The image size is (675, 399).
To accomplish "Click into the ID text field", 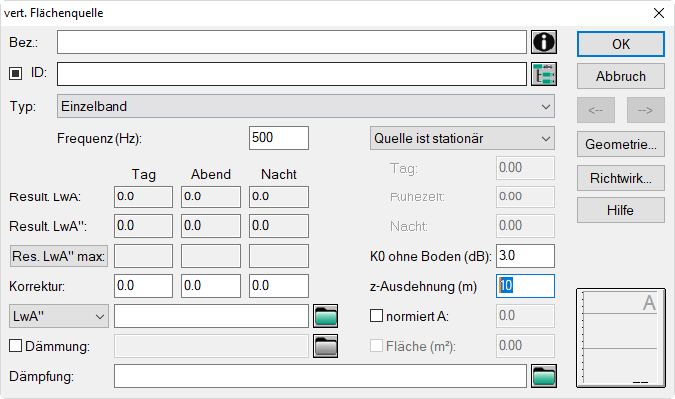I will pos(292,74).
